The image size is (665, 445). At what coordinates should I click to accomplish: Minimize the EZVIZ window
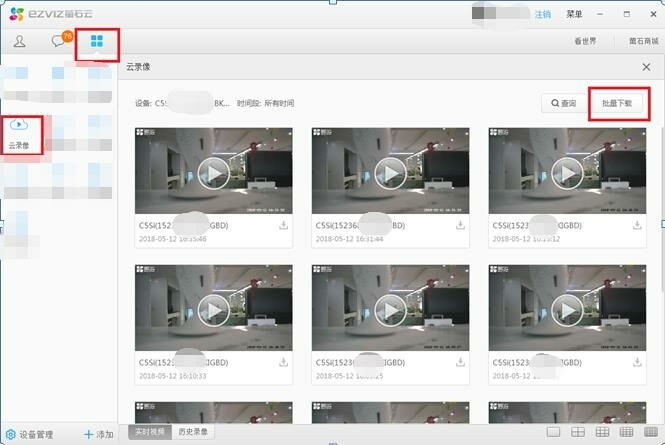(600, 14)
